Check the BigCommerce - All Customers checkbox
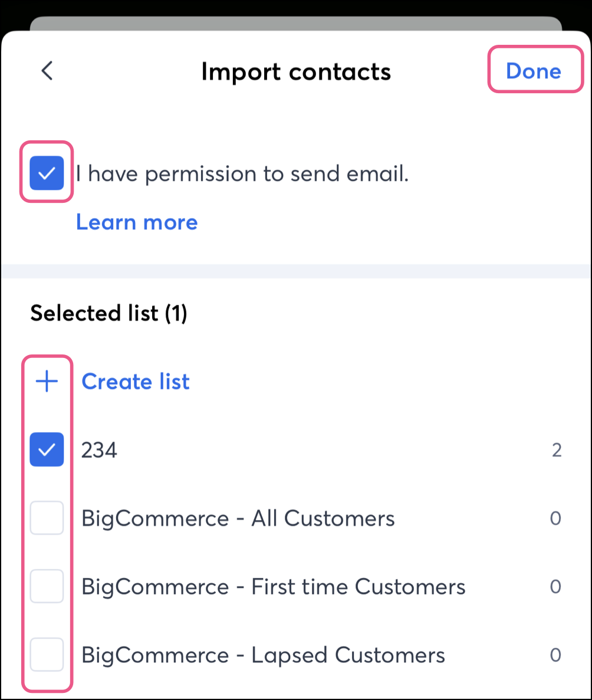This screenshot has width=592, height=700. 47,518
